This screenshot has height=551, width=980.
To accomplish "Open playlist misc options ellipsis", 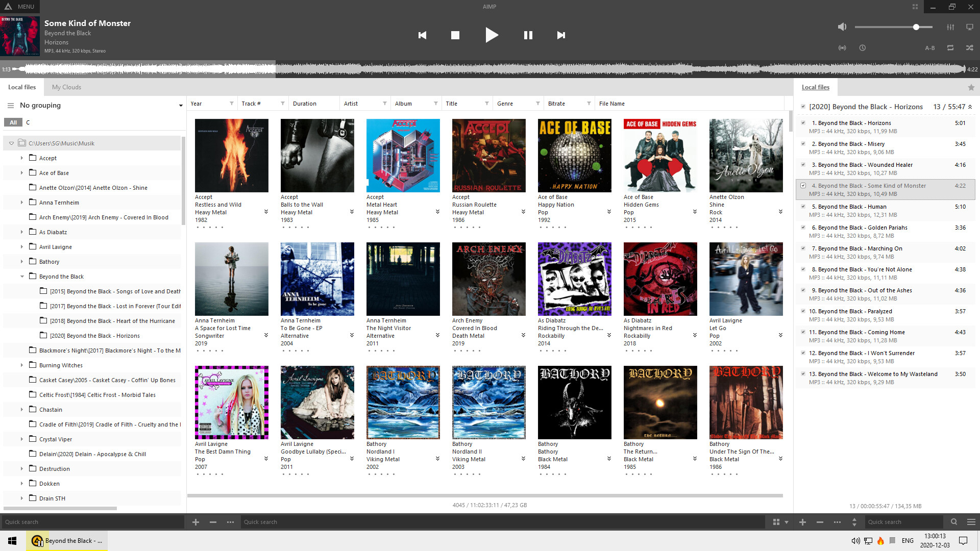I will click(837, 522).
